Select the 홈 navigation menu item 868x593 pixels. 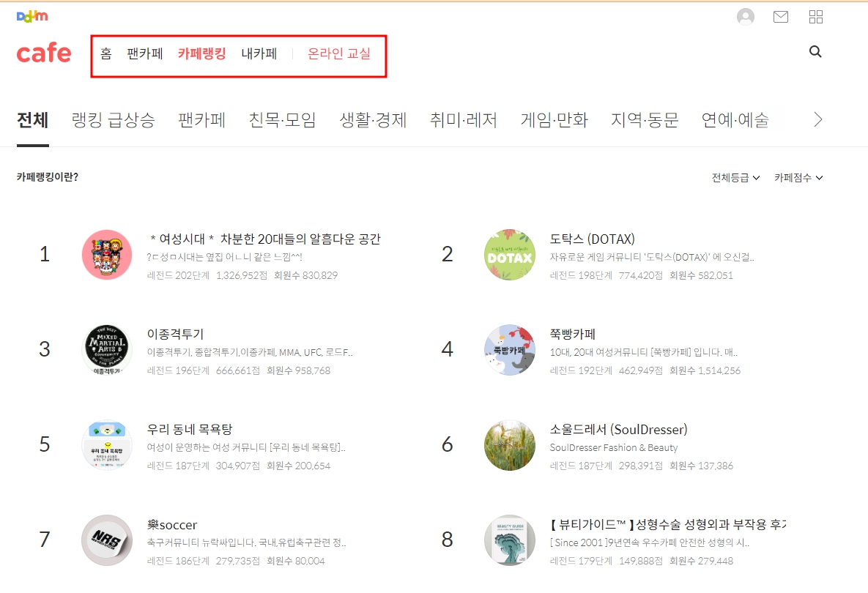point(105,53)
